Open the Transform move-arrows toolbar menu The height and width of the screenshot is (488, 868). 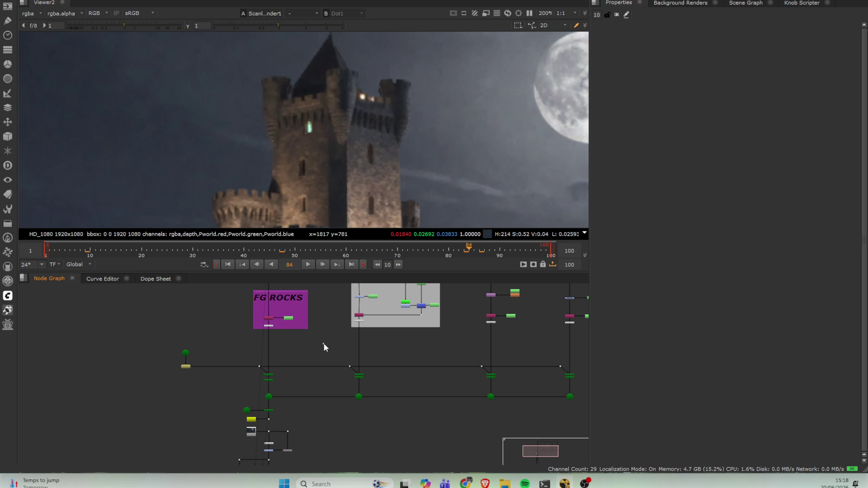(7, 122)
